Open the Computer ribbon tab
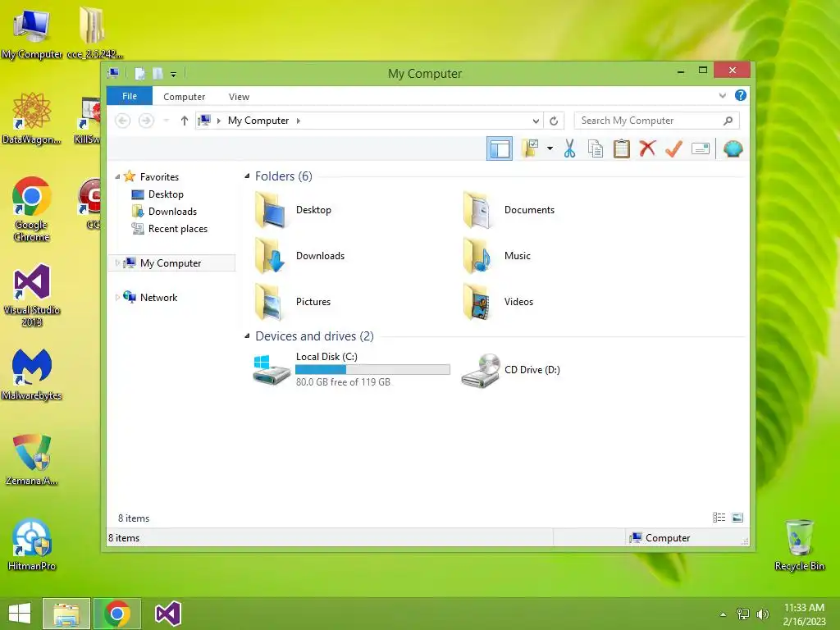The image size is (840, 630). (185, 97)
